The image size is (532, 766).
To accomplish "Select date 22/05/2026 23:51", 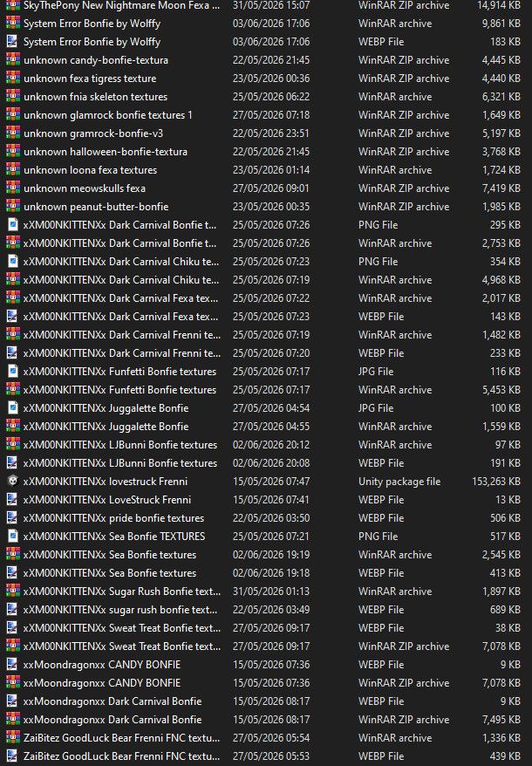I will pos(271,133).
